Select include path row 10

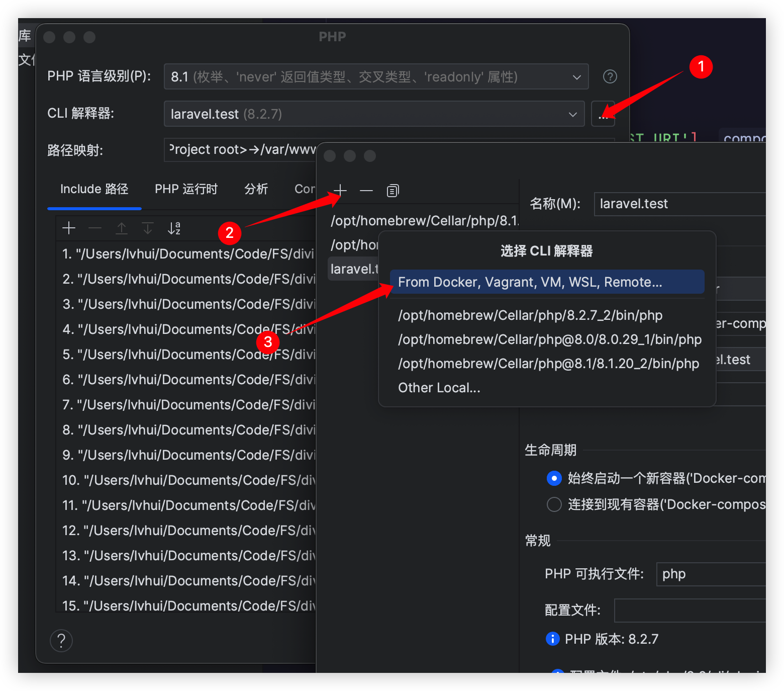pos(186,480)
